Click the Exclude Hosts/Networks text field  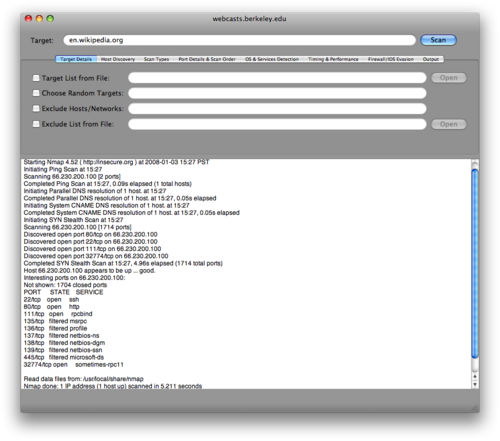point(277,109)
